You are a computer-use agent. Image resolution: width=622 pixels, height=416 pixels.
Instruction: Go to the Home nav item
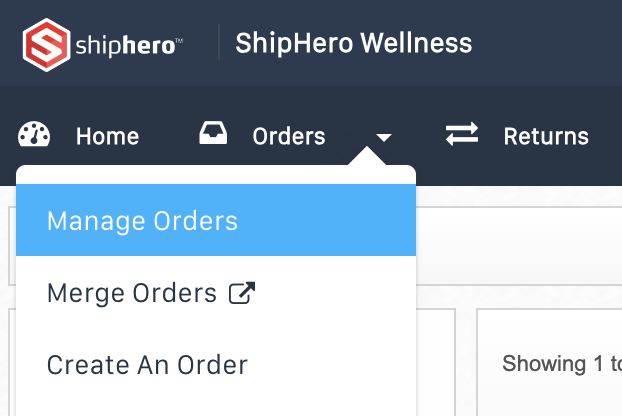(108, 136)
